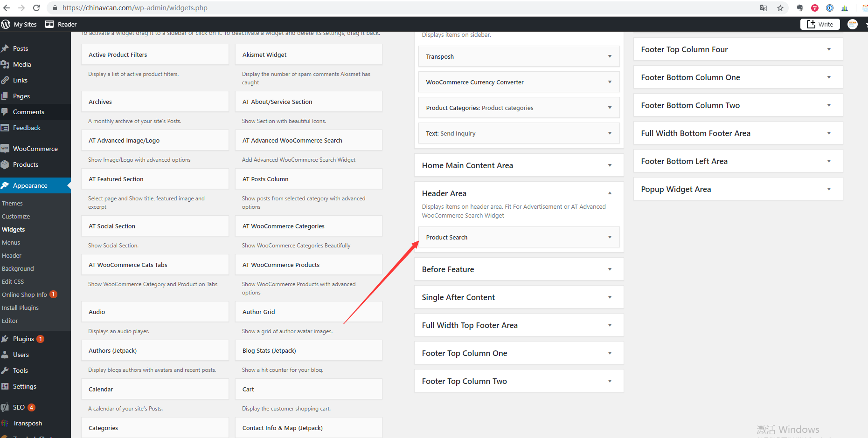868x438 pixels.
Task: Click the browser forward arrow
Action: point(21,8)
